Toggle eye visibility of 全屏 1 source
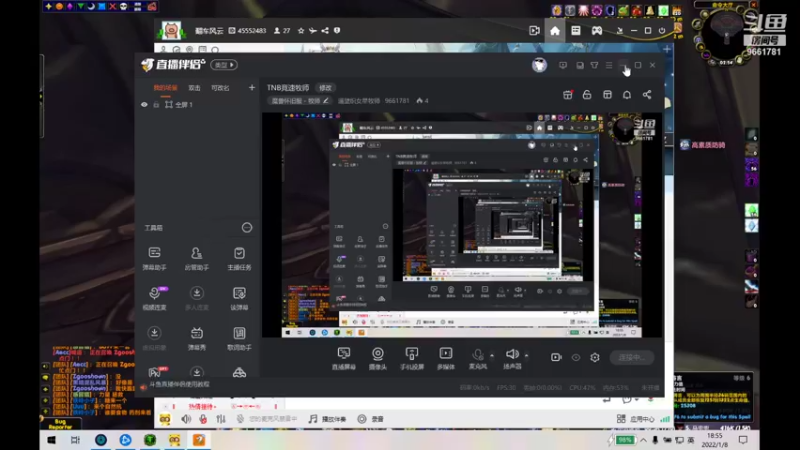 point(144,105)
